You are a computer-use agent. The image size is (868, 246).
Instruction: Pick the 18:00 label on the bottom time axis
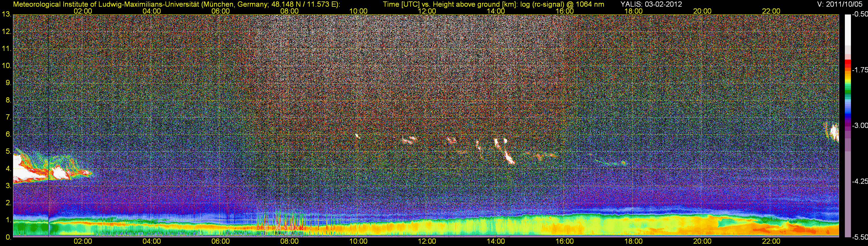pos(633,241)
